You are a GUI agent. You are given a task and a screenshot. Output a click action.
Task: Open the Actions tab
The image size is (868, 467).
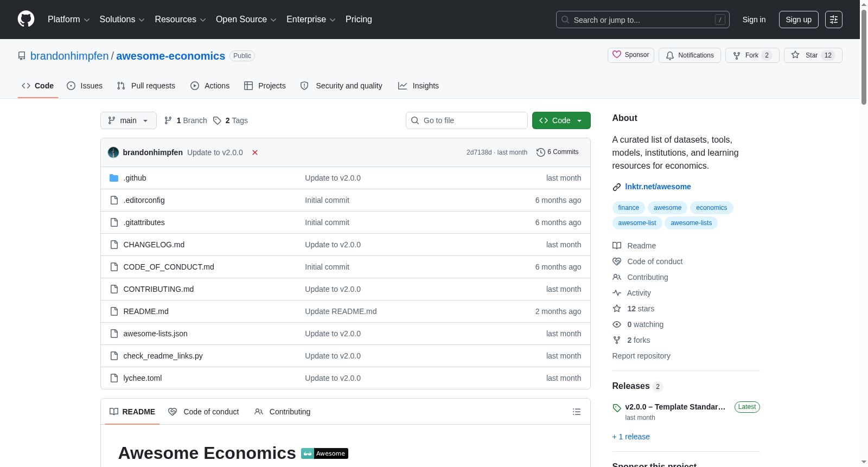pos(210,86)
